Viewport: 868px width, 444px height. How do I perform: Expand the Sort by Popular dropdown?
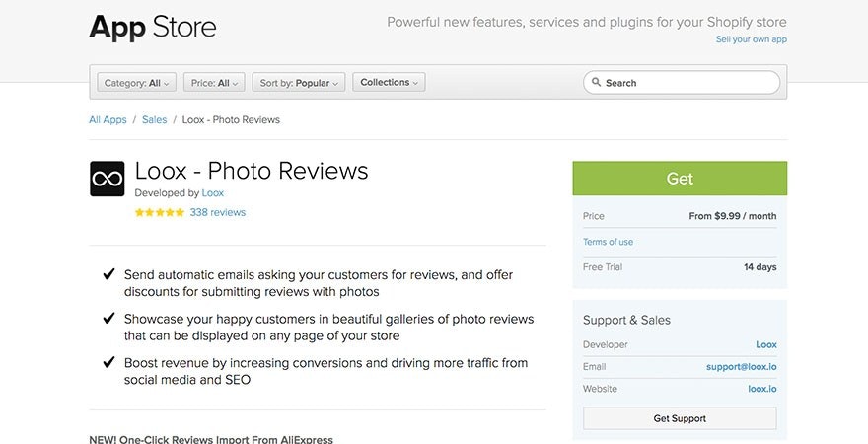pyautogui.click(x=299, y=83)
